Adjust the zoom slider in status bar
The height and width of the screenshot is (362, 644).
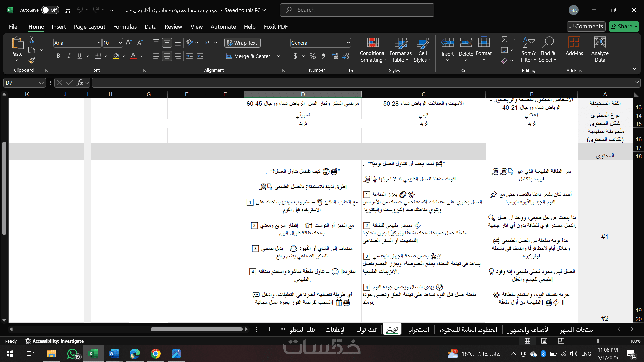tap(598, 341)
